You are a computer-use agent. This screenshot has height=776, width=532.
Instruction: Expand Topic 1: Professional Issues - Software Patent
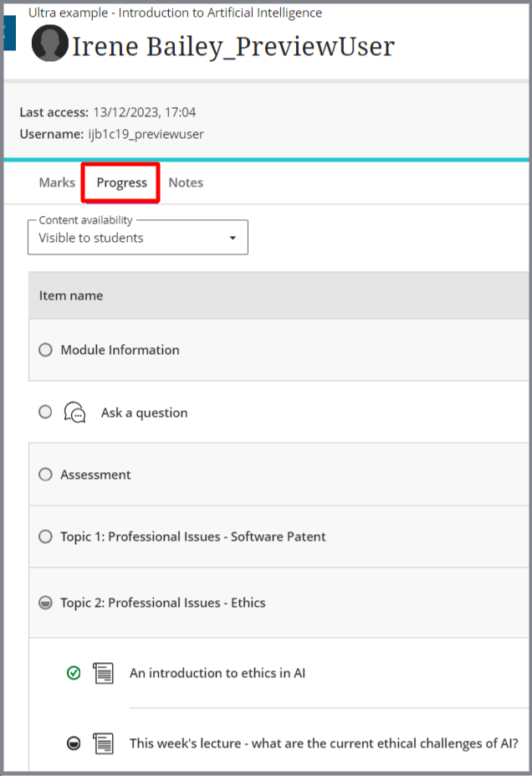click(193, 537)
